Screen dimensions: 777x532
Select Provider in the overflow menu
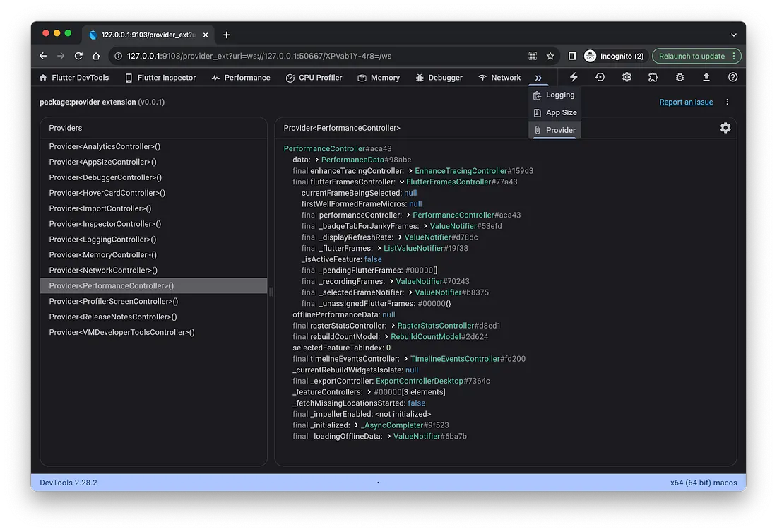coord(554,130)
